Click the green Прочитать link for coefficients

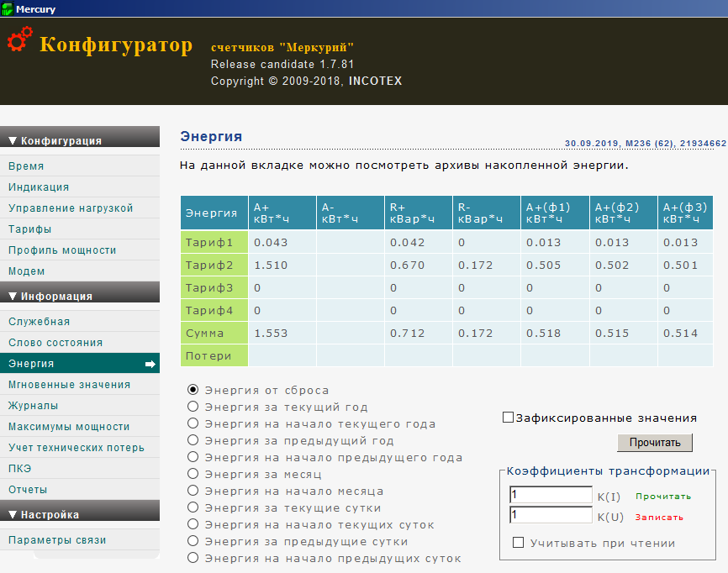(663, 497)
